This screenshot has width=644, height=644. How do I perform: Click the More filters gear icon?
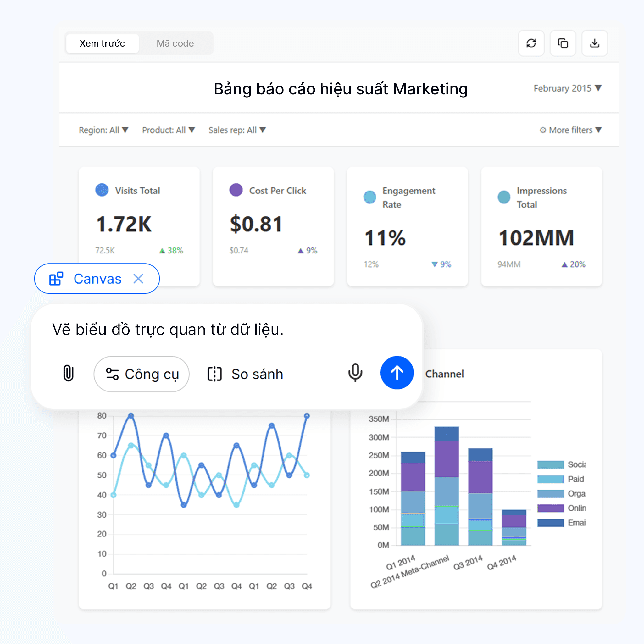[x=543, y=130]
